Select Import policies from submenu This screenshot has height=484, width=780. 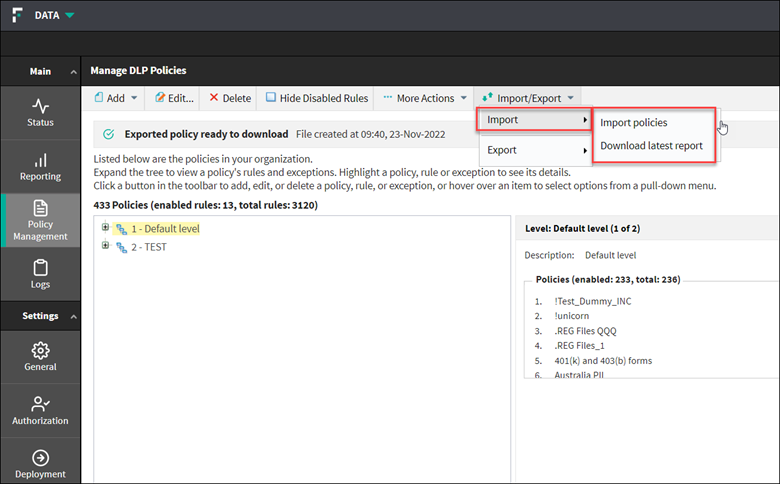[633, 123]
